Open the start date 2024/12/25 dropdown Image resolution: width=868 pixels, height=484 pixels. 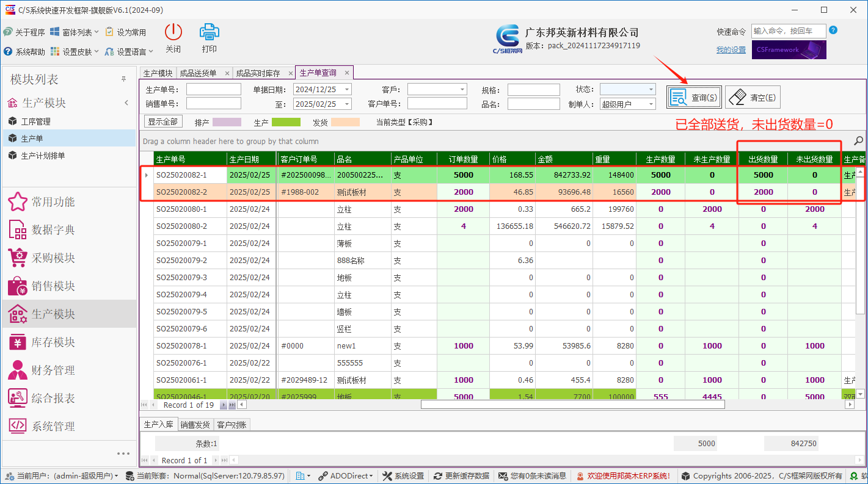tap(347, 89)
